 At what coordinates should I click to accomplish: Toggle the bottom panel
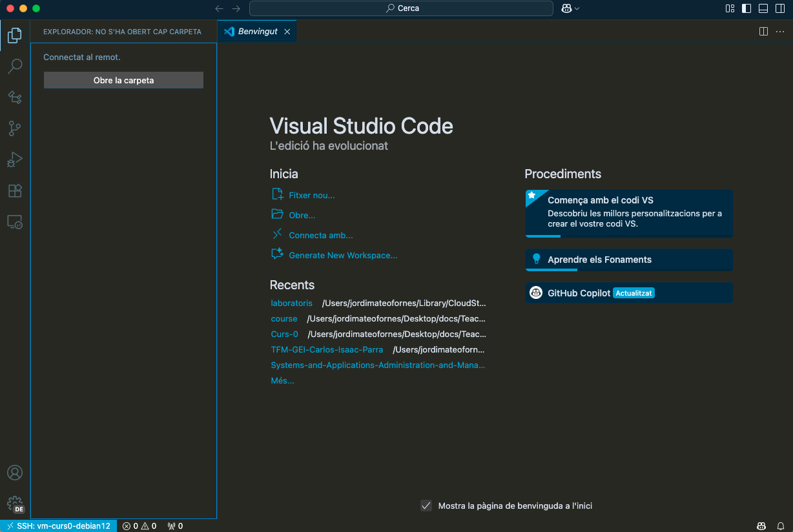pyautogui.click(x=763, y=8)
